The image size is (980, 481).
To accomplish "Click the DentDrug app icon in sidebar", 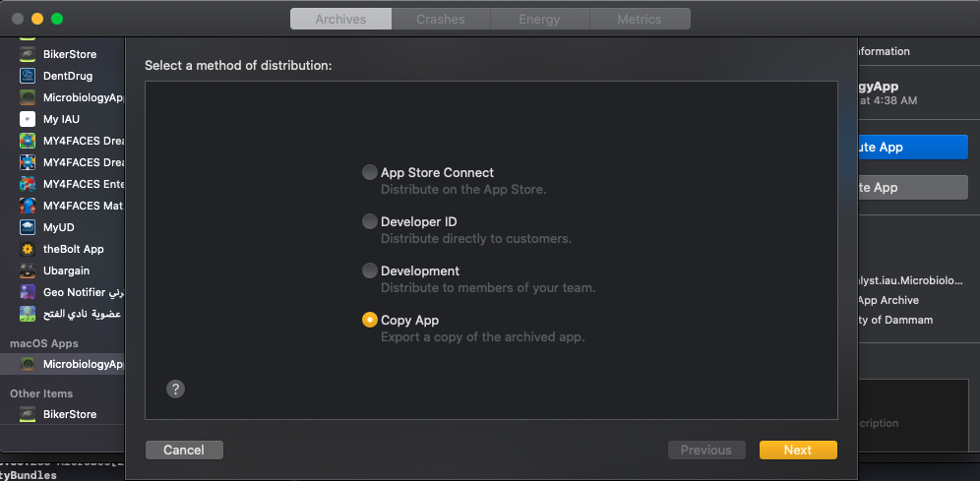I will click(x=28, y=76).
